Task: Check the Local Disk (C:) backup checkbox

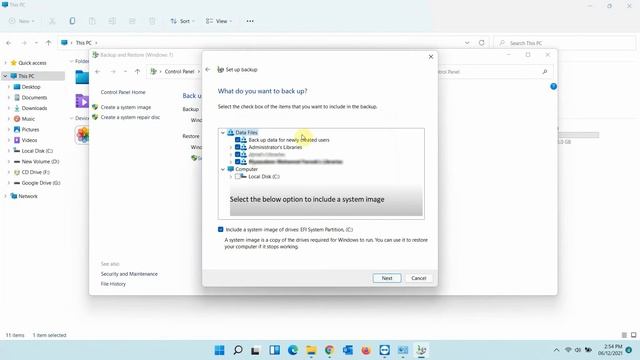Action: [238, 177]
